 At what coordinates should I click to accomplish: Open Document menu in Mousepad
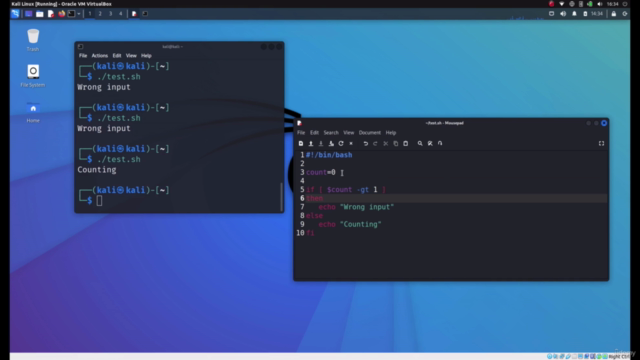[x=370, y=133]
